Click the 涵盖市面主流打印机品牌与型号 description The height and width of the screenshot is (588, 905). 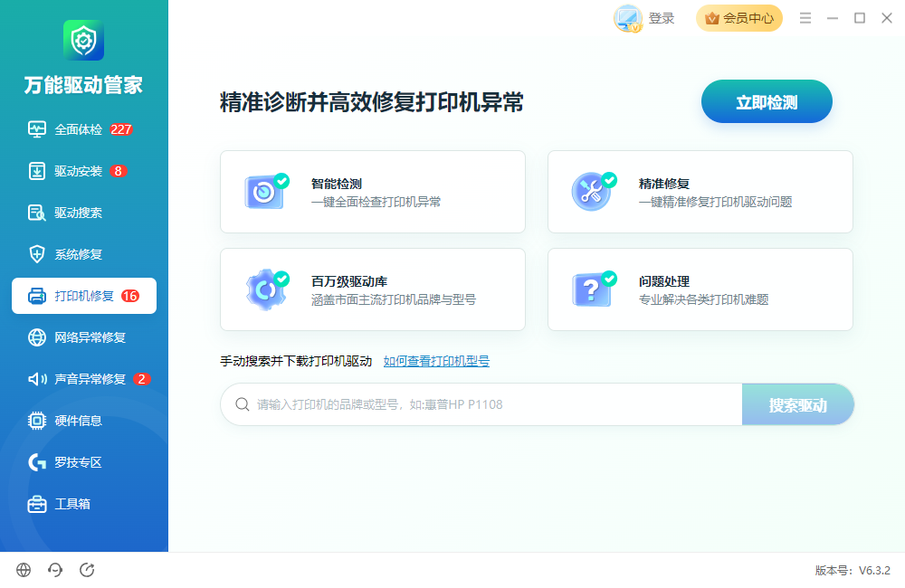pyautogui.click(x=394, y=300)
